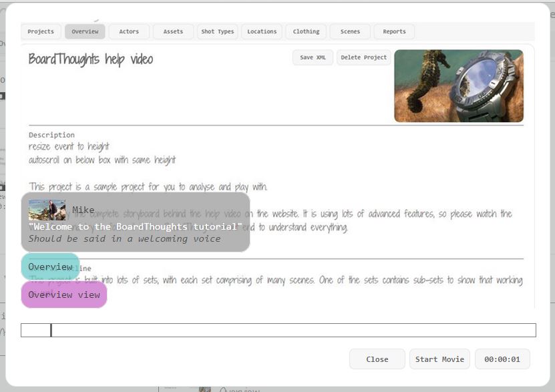Click the movie timeline progress bar
Image resolution: width=555 pixels, height=392 pixels.
click(279, 330)
